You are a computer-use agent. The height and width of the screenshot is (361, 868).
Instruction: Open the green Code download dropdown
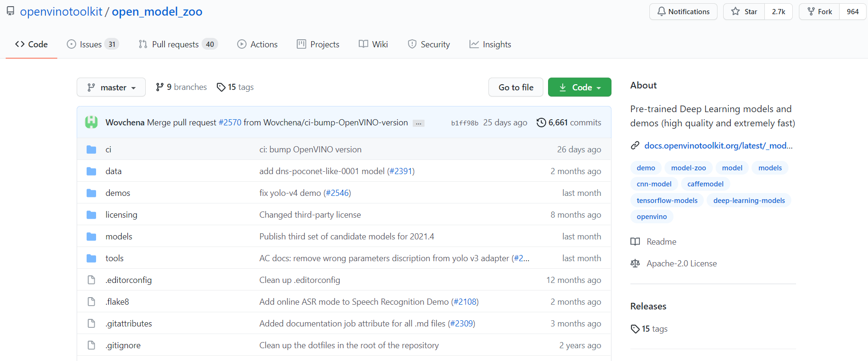[579, 88]
